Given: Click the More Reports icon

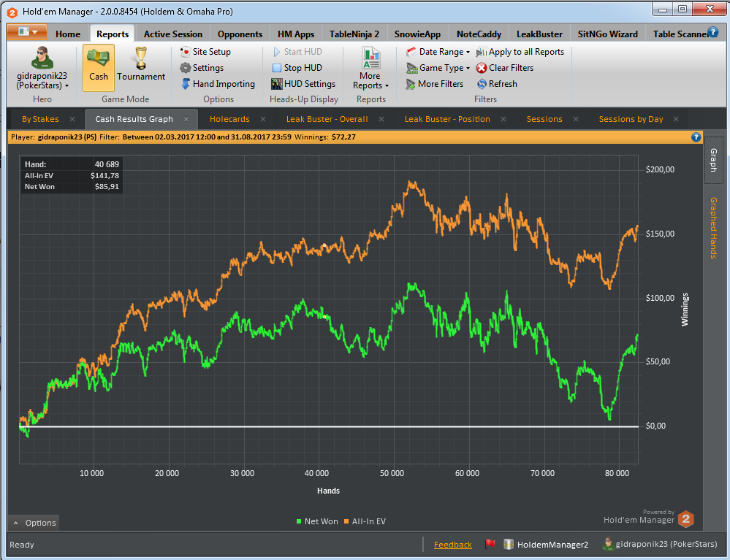Looking at the screenshot, I should click(x=370, y=58).
